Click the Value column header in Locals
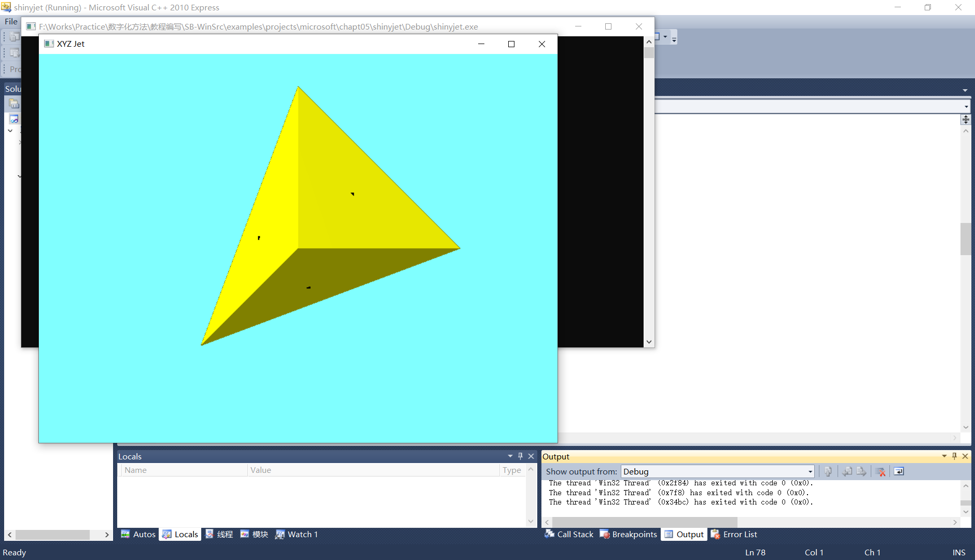975x560 pixels. pyautogui.click(x=372, y=470)
